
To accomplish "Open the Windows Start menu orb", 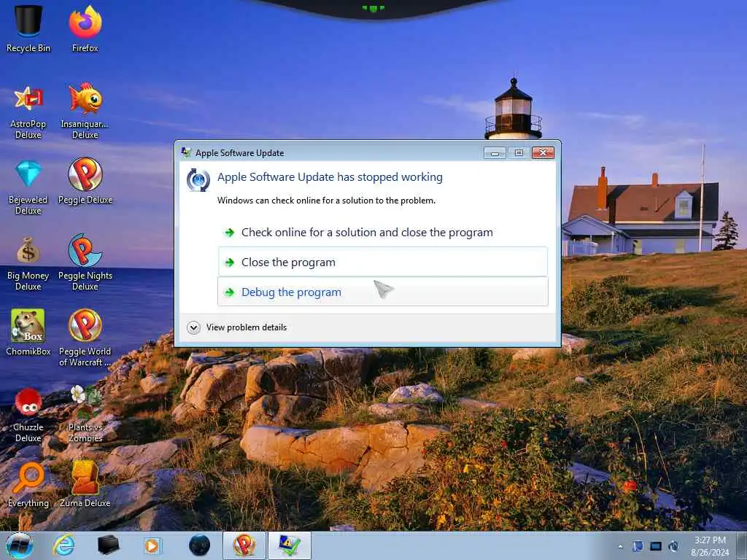I will (20, 545).
